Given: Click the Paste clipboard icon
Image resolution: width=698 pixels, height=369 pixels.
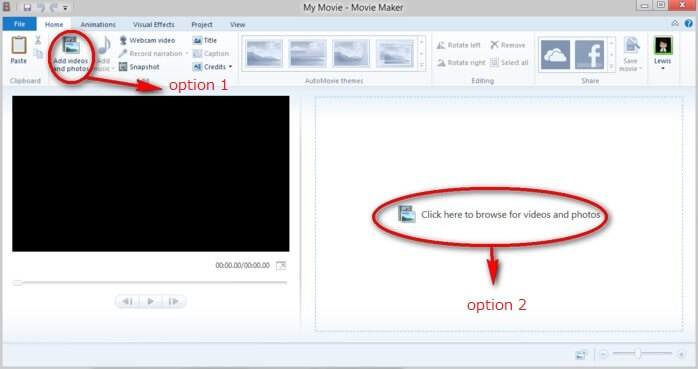Looking at the screenshot, I should 19,45.
